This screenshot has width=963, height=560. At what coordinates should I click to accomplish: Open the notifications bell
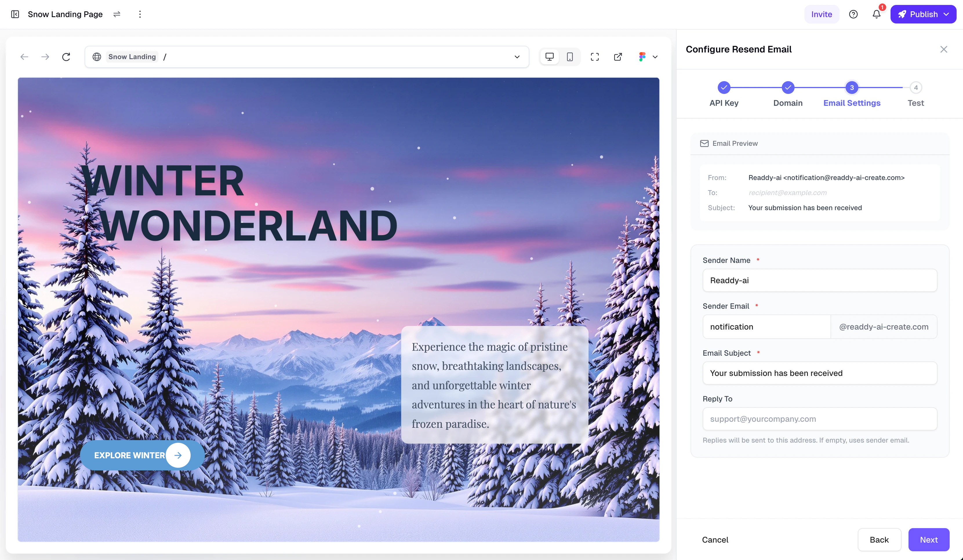(876, 14)
